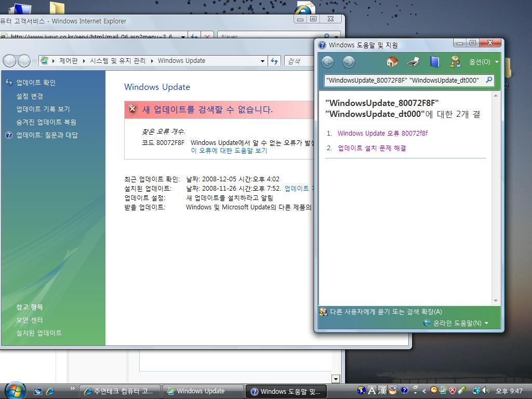Click Control Panel icon in address bar
The image size is (532, 399).
click(x=44, y=61)
